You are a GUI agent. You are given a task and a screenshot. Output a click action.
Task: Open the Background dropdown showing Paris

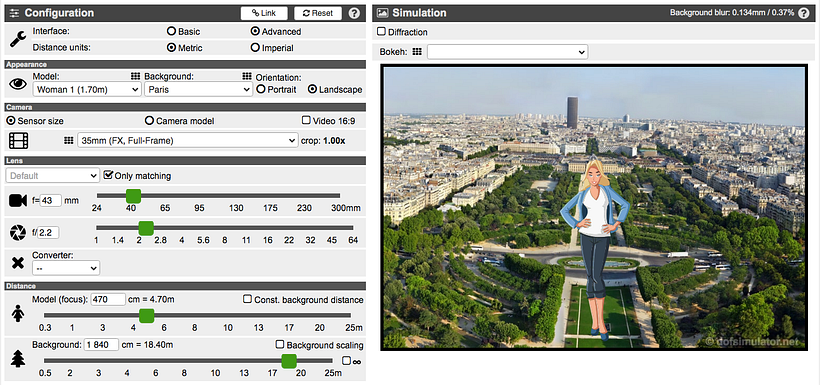(198, 89)
